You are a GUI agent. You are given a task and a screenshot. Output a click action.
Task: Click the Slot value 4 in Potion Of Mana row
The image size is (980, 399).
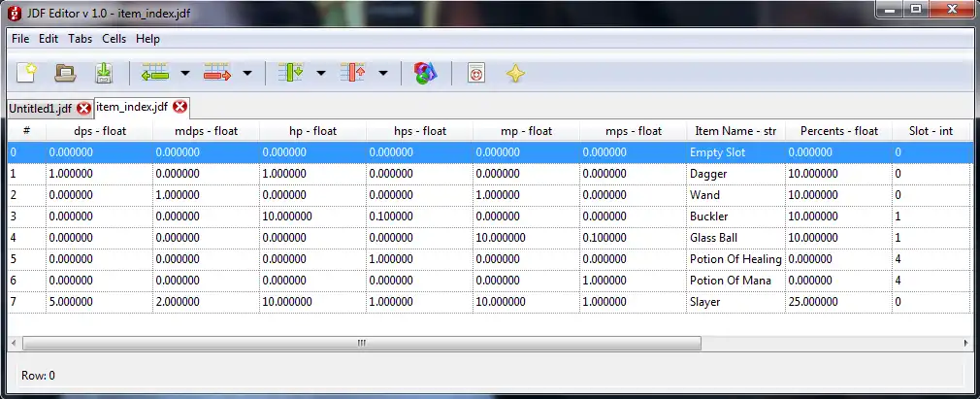click(931, 281)
